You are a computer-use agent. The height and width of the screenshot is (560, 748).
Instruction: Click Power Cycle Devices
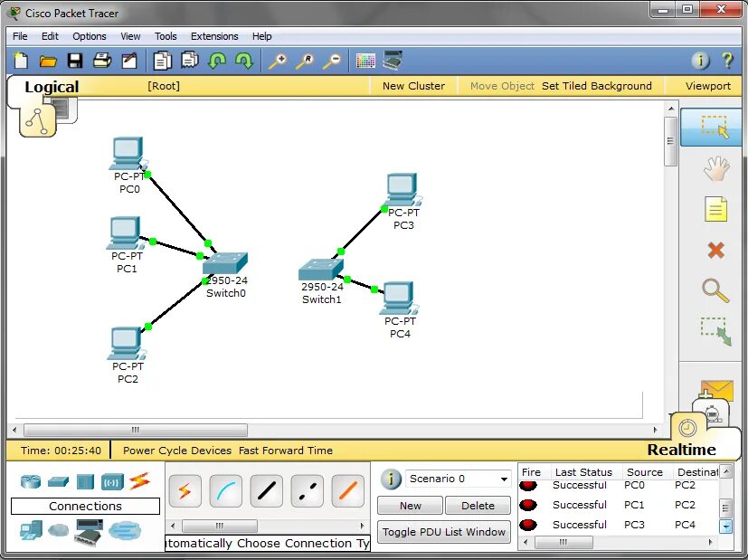tap(177, 451)
